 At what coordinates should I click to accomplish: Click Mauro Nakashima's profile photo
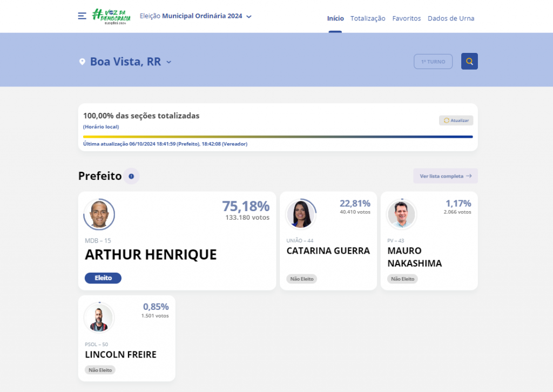click(x=401, y=214)
